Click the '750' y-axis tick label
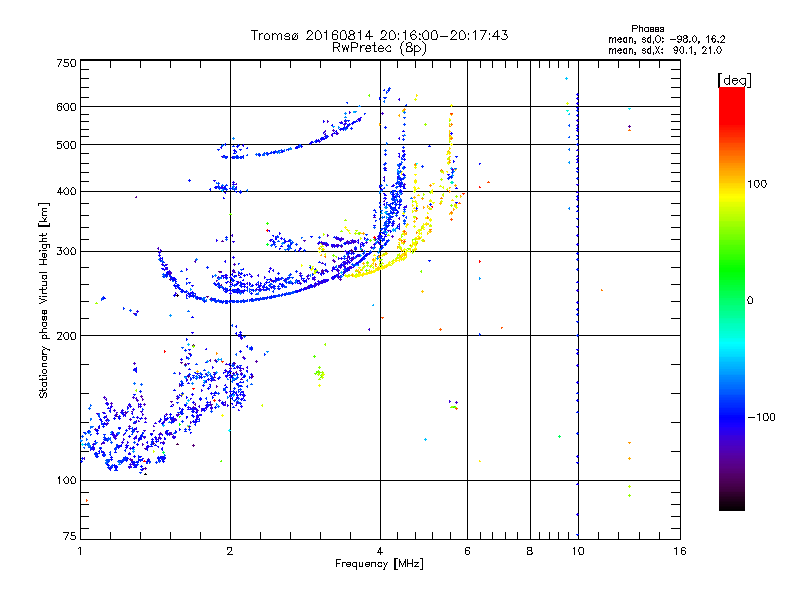Image resolution: width=800 pixels, height=600 pixels. [x=66, y=63]
